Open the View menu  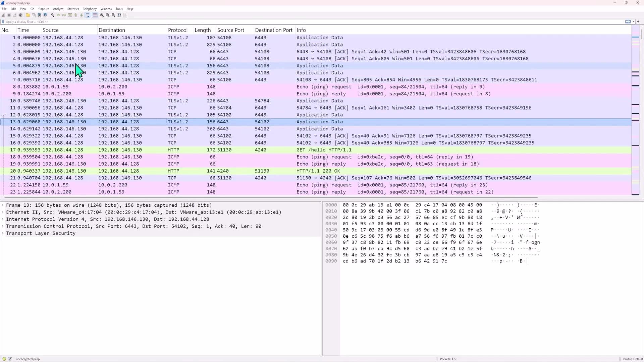[23, 9]
